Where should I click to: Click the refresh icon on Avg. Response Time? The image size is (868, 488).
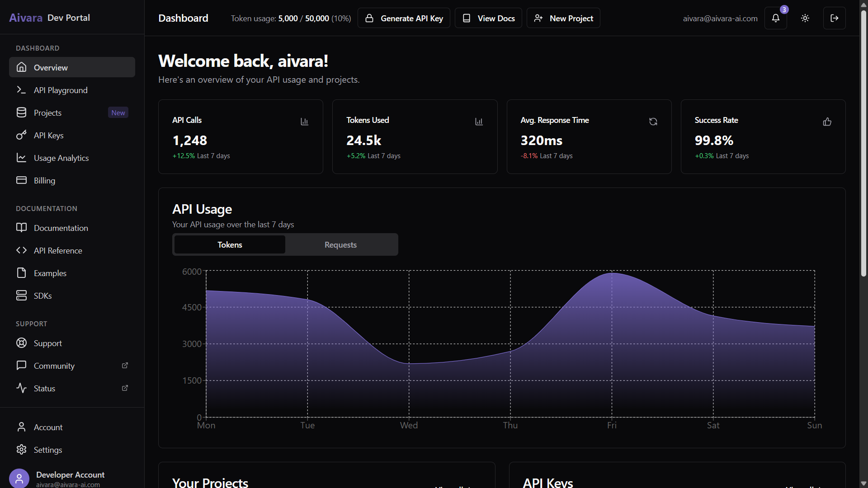coord(653,122)
